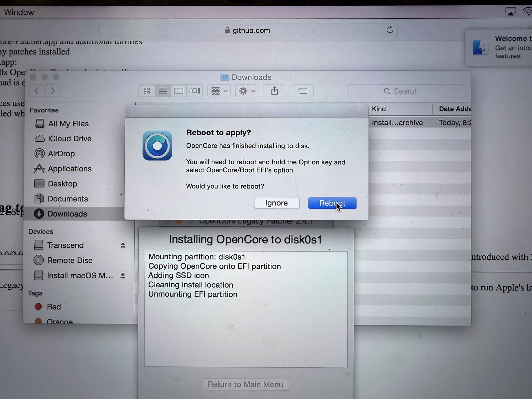Click the Finder Search field

click(x=406, y=91)
